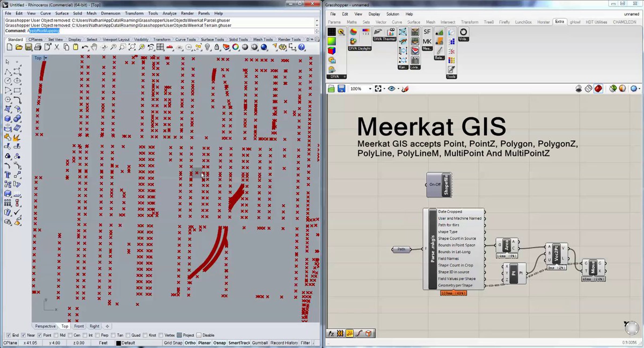Switch to the Curve Tools toolbar tab
This screenshot has height=348, width=644.
click(x=185, y=39)
